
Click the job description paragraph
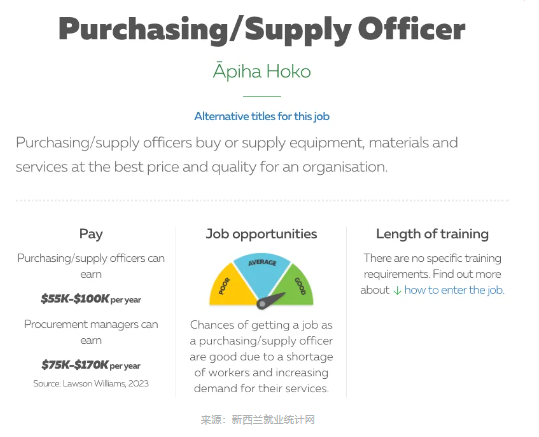236,155
